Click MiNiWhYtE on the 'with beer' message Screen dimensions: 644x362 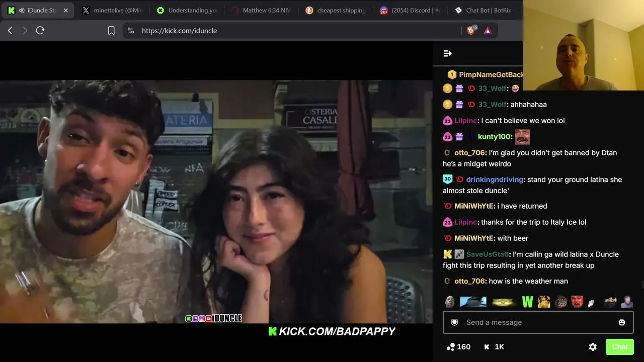click(x=474, y=238)
